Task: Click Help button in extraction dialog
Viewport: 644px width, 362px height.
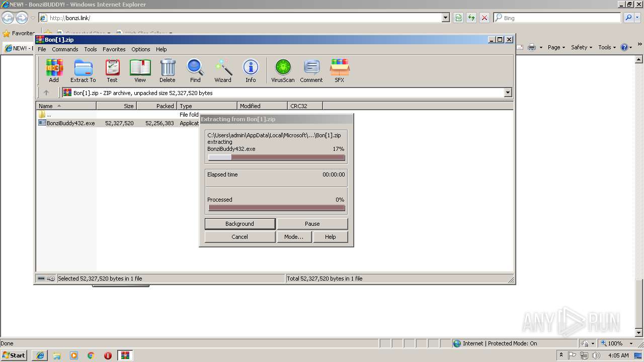Action: [331, 237]
